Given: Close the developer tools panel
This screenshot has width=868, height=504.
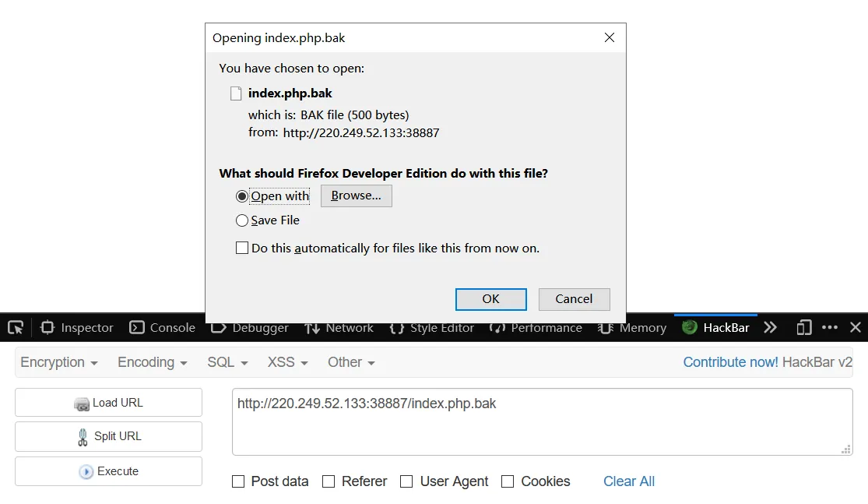Looking at the screenshot, I should click(x=856, y=328).
